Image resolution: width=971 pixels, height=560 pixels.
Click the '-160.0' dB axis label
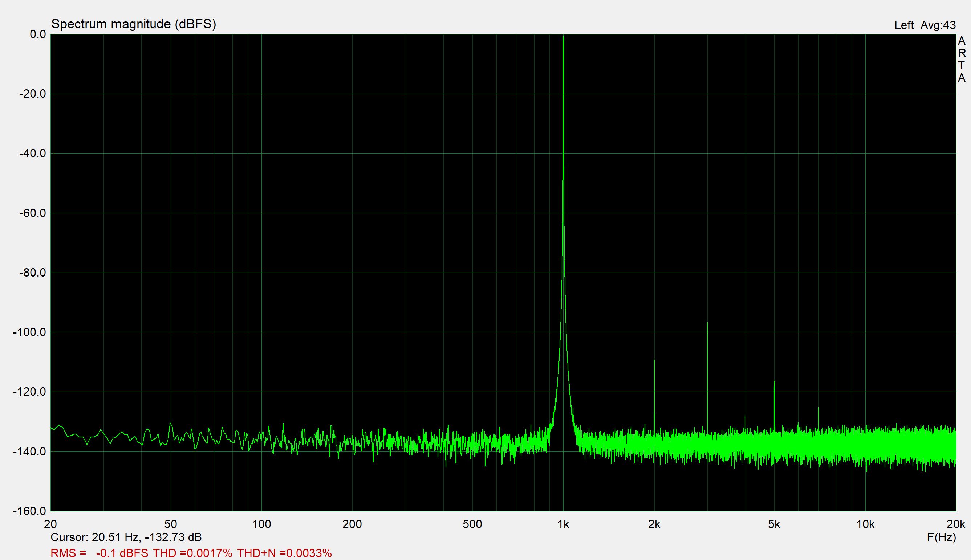(29, 511)
